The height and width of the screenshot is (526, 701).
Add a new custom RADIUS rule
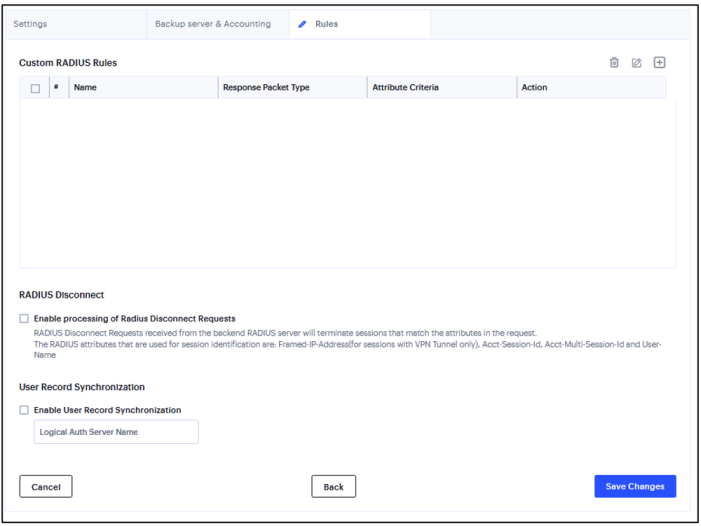click(x=660, y=63)
